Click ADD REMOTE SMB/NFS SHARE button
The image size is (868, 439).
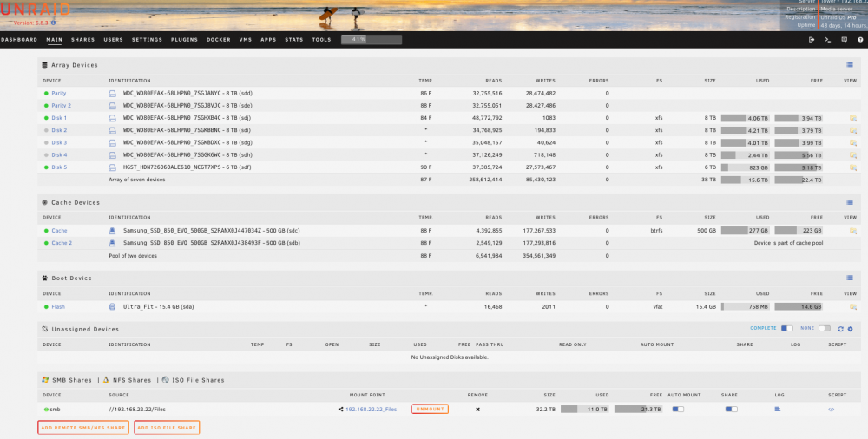pos(83,428)
